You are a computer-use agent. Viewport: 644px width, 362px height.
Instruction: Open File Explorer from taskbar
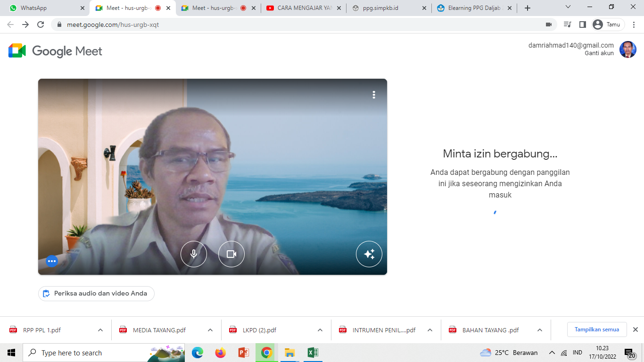pyautogui.click(x=289, y=353)
